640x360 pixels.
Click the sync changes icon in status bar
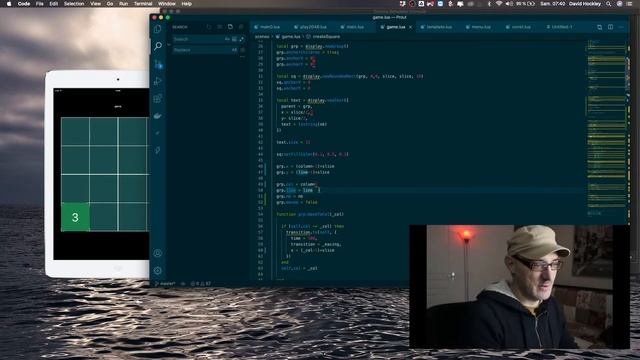pos(183,284)
